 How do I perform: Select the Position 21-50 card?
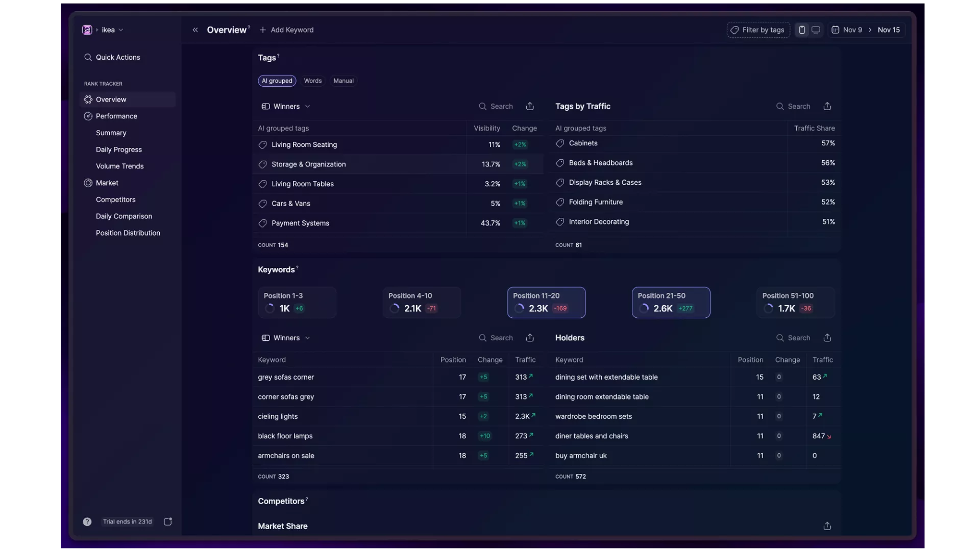(x=671, y=303)
